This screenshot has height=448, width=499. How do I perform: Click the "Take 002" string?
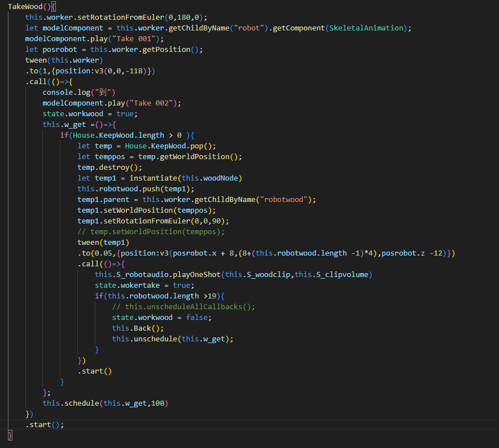click(151, 103)
